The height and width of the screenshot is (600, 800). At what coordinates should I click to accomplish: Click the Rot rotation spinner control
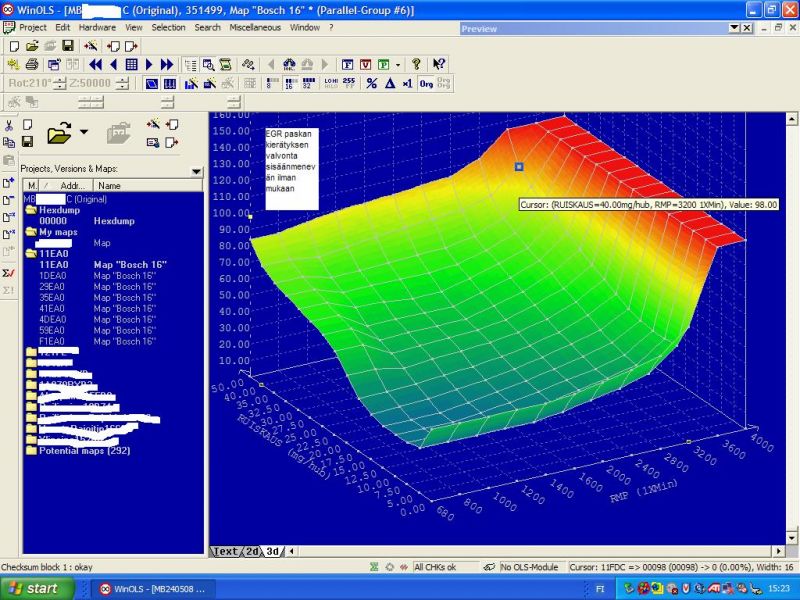60,83
